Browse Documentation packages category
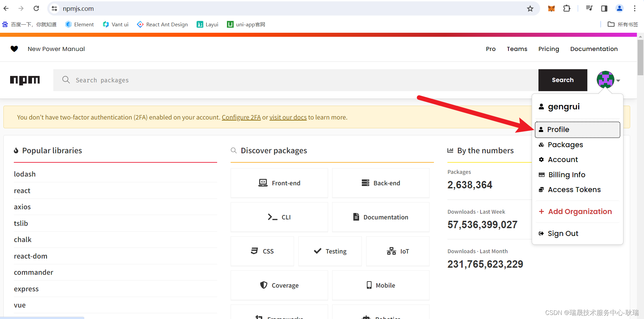Viewport: 644px width, 319px height. click(x=381, y=217)
